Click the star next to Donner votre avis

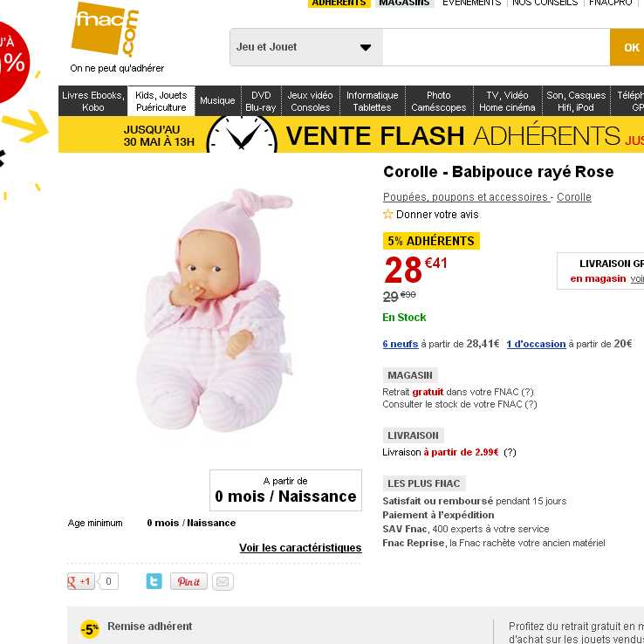[387, 214]
